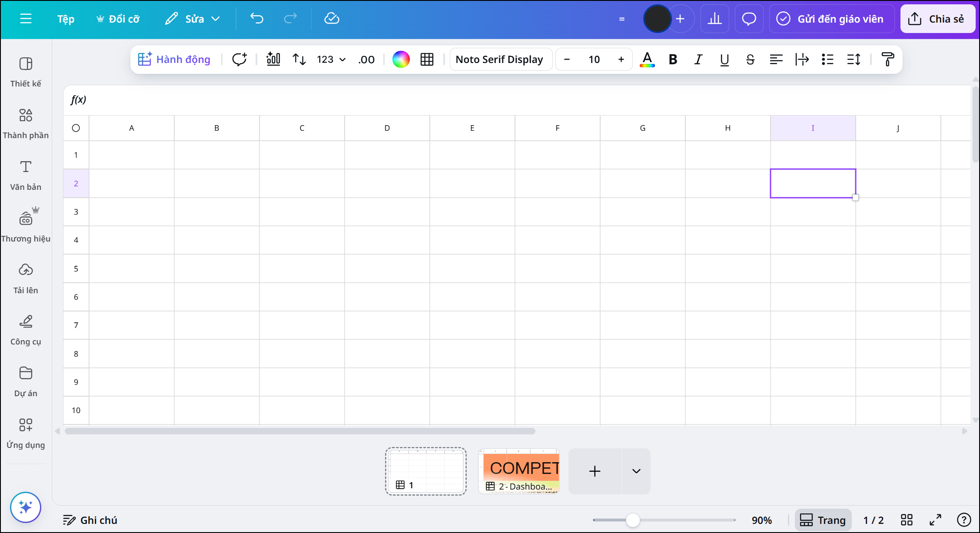Screen dimensions: 980x533
Task: Click the sort arrows icon
Action: pyautogui.click(x=299, y=59)
